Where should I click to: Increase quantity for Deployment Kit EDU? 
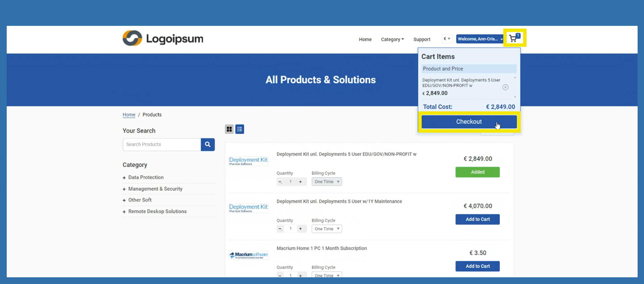300,182
